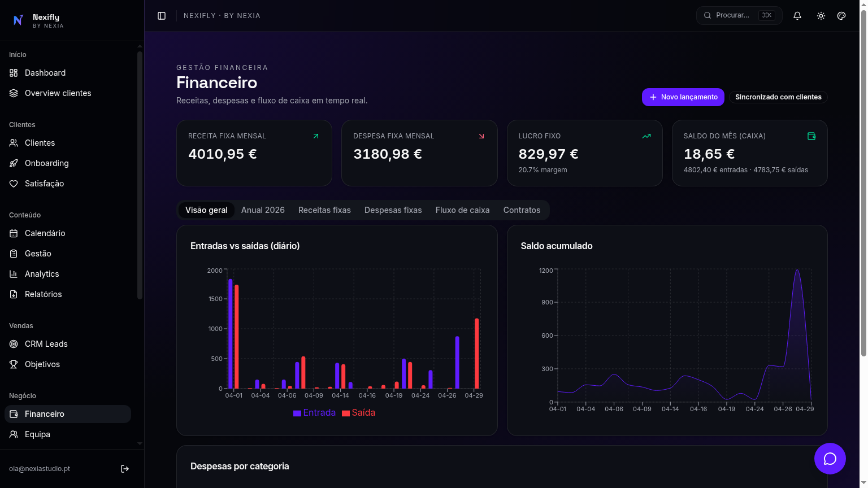
Task: Click the 3180,98 € expense value
Action: [388, 154]
